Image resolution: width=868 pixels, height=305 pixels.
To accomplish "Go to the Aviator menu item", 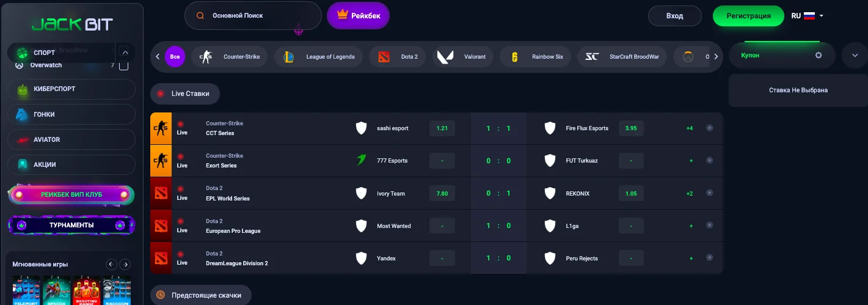I will (72, 139).
